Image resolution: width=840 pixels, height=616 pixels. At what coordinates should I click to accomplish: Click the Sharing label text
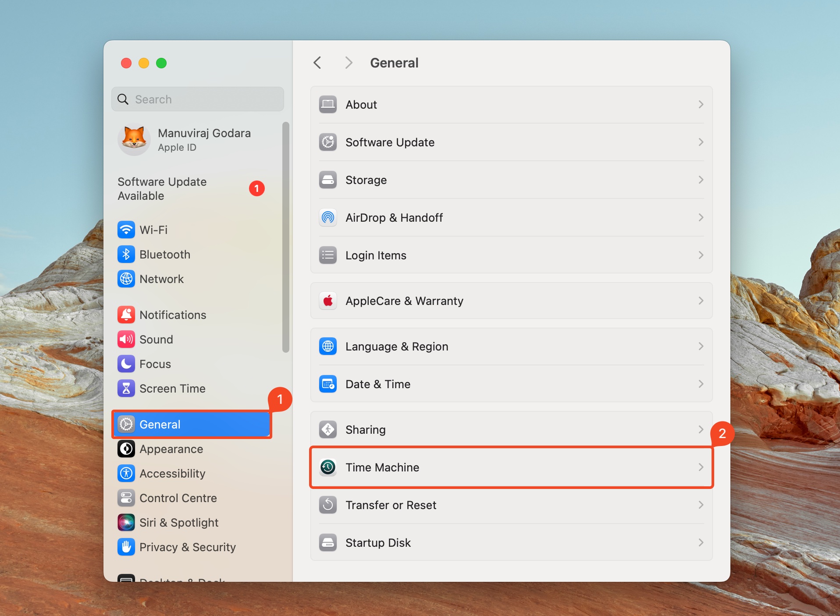coord(366,430)
